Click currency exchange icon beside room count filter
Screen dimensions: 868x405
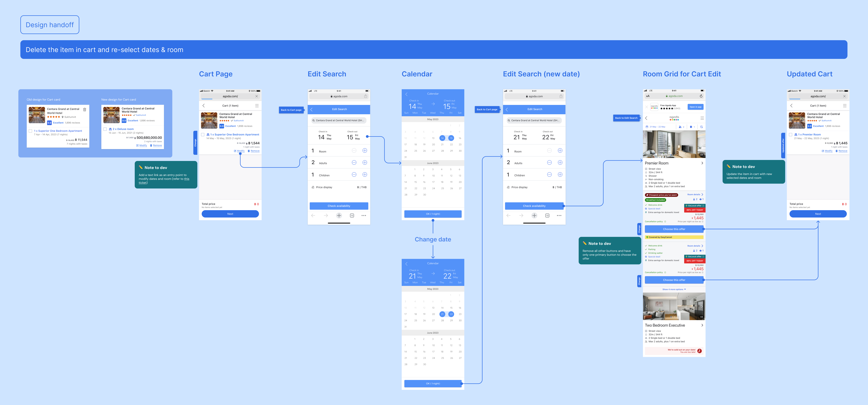click(702, 127)
